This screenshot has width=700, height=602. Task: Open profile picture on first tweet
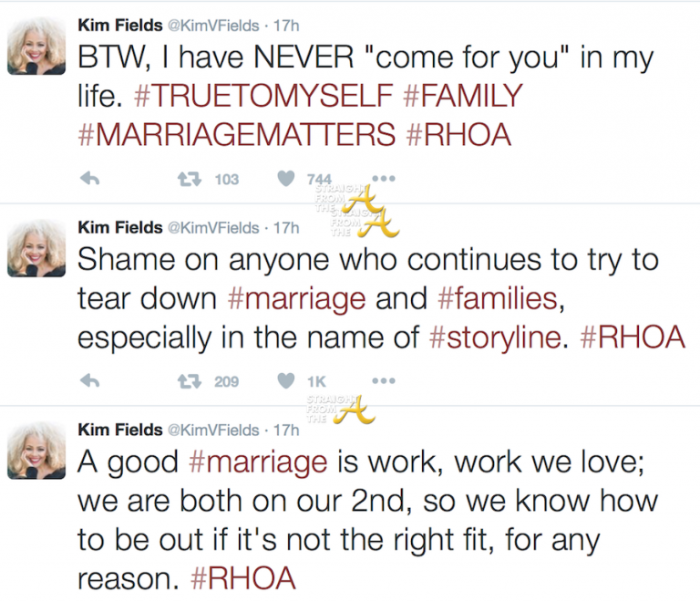[36, 44]
